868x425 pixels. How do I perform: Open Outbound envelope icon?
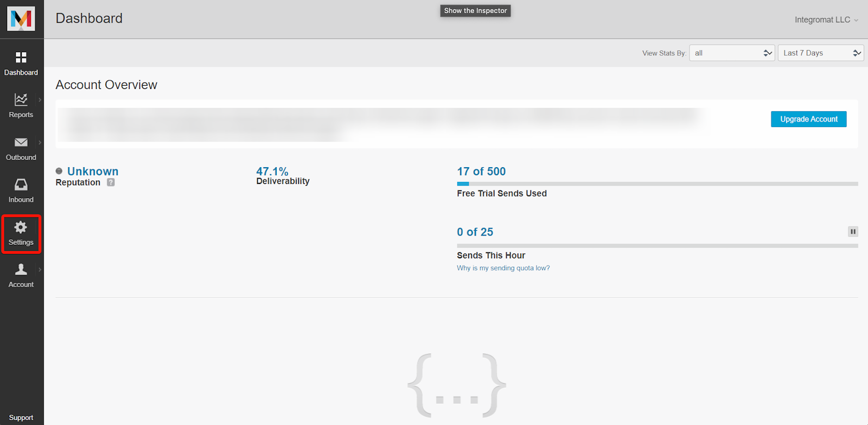pyautogui.click(x=21, y=142)
